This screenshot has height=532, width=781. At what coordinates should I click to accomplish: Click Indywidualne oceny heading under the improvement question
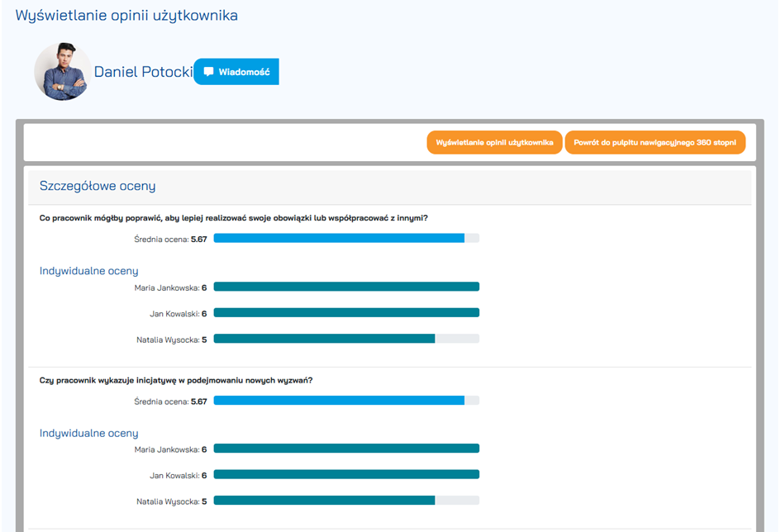pos(89,271)
